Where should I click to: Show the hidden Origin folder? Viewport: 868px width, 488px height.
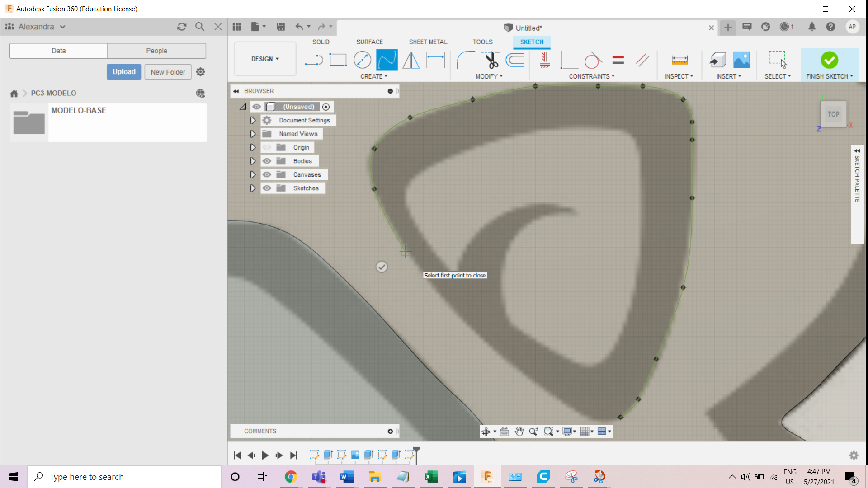coord(267,147)
